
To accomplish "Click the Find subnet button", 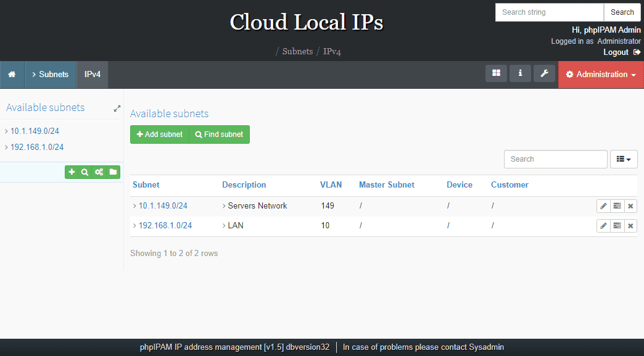I will pos(220,135).
